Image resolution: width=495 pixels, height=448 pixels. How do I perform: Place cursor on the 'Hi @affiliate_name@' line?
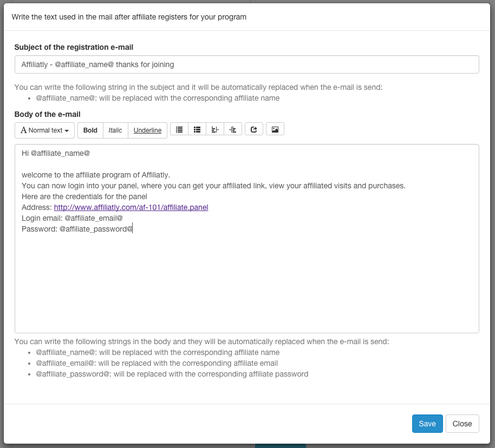56,153
